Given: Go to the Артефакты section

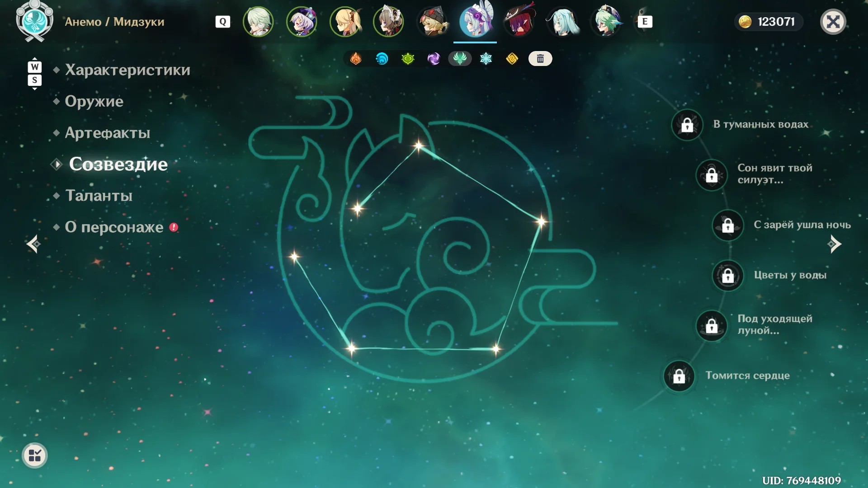Looking at the screenshot, I should [108, 133].
